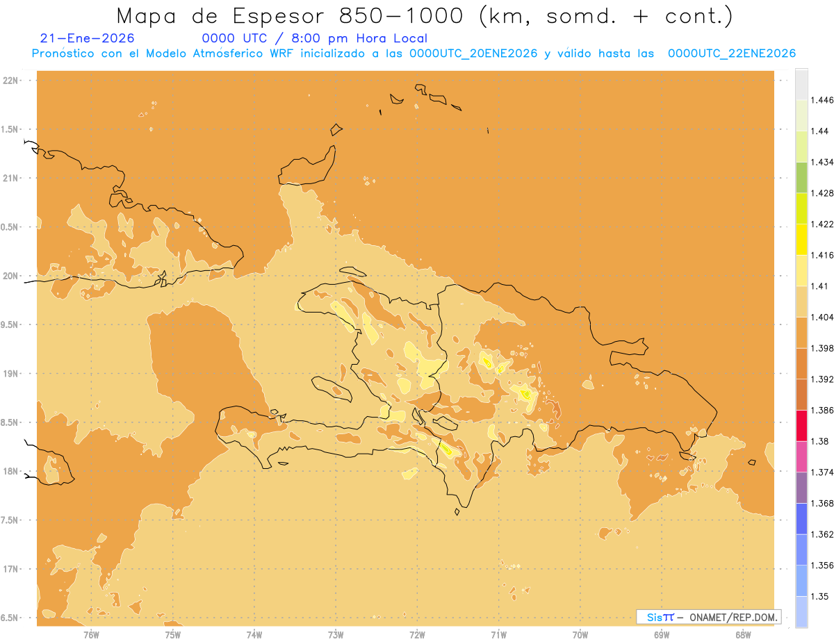Click the colorbar value "1.404"
834x644 pixels.
(823, 317)
